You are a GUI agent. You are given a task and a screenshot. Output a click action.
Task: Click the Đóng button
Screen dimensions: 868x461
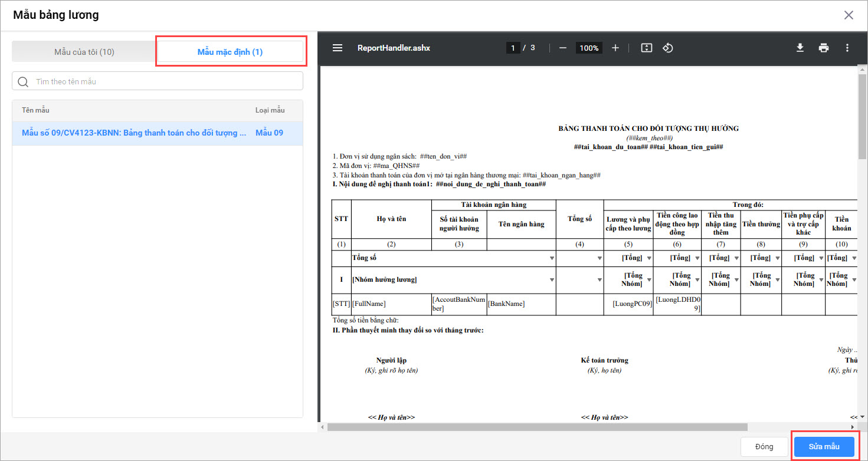[x=764, y=446]
